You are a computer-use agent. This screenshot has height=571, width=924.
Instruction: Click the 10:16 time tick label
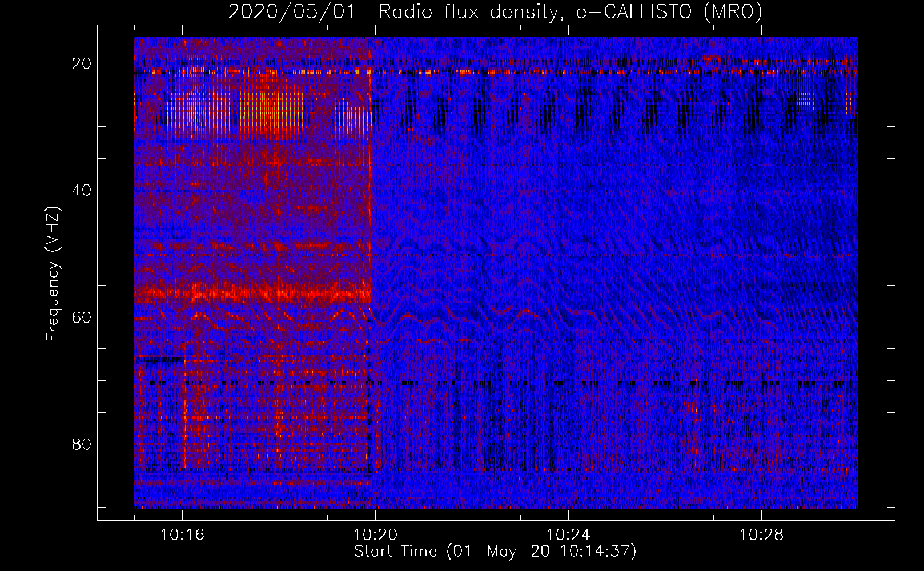pos(182,535)
